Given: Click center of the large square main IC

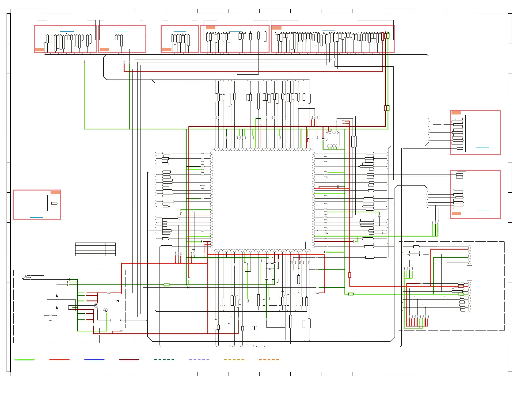Looking at the screenshot, I should [262, 200].
